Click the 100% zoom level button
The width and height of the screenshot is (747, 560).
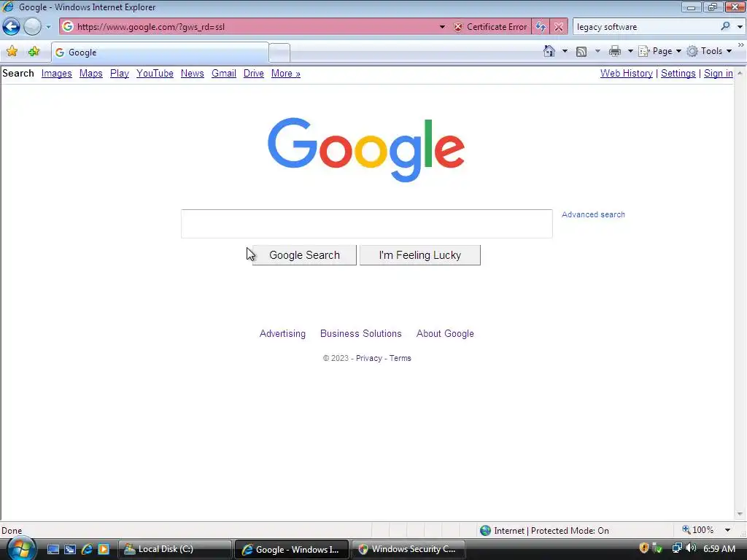[698, 530]
